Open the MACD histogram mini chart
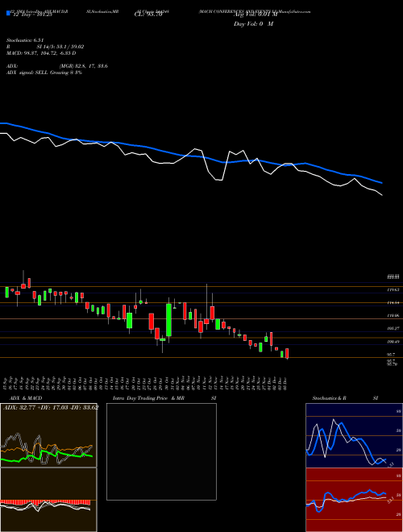 48,500
